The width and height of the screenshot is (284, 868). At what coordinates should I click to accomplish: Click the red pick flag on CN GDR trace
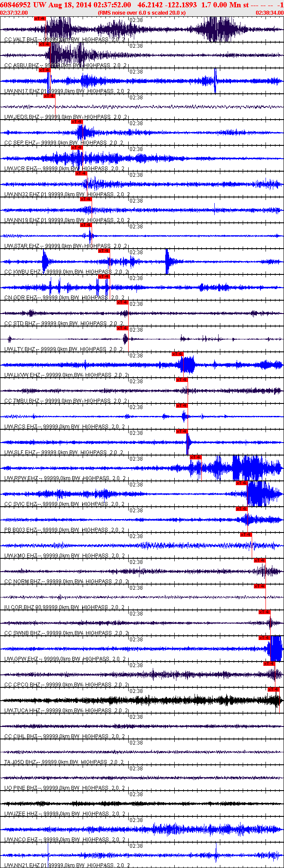click(x=104, y=277)
